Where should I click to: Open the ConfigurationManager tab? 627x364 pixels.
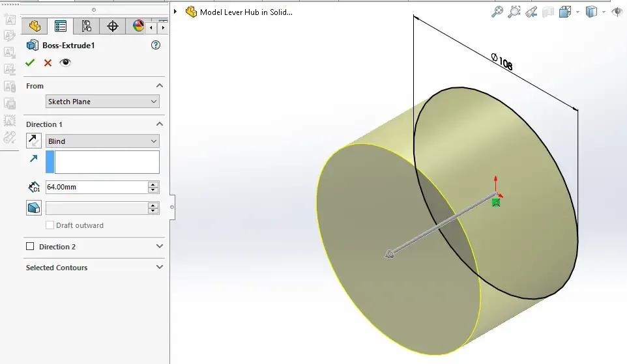(86, 26)
